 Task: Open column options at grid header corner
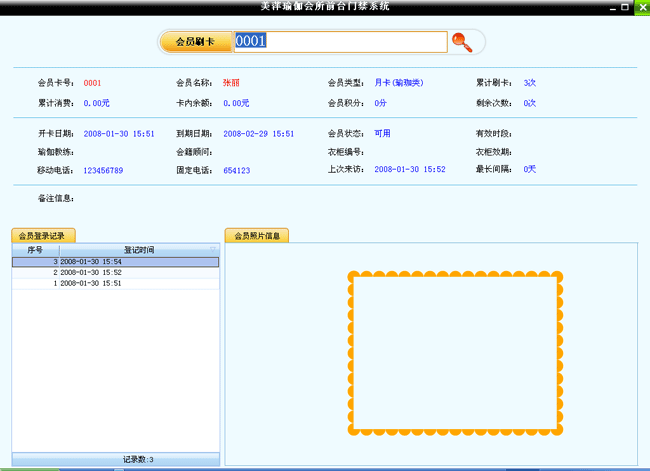[214, 249]
